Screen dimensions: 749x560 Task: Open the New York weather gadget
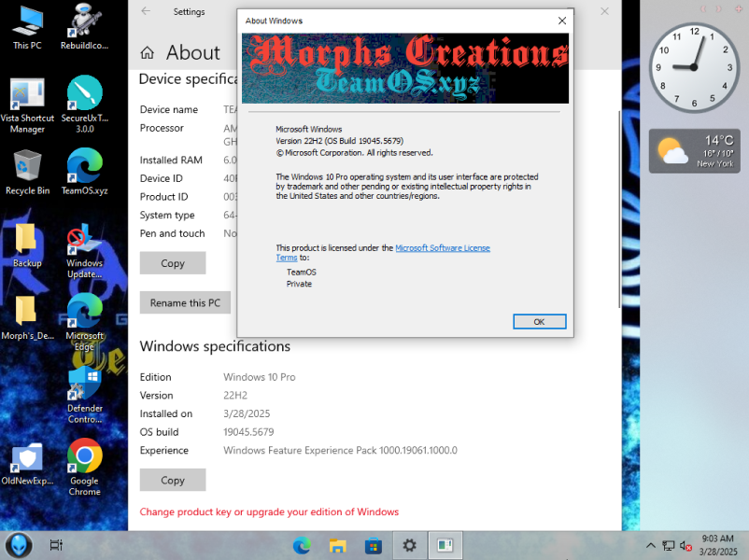click(695, 151)
